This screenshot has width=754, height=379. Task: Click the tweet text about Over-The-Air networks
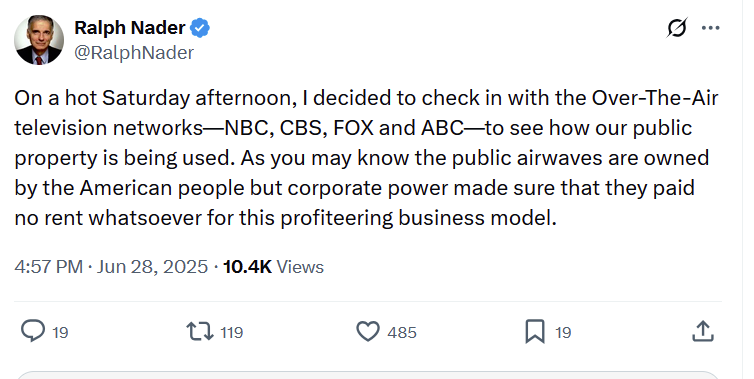tap(366, 158)
